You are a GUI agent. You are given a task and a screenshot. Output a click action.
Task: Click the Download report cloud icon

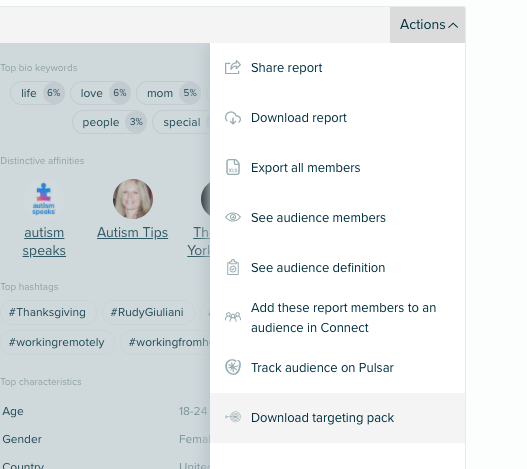233,118
